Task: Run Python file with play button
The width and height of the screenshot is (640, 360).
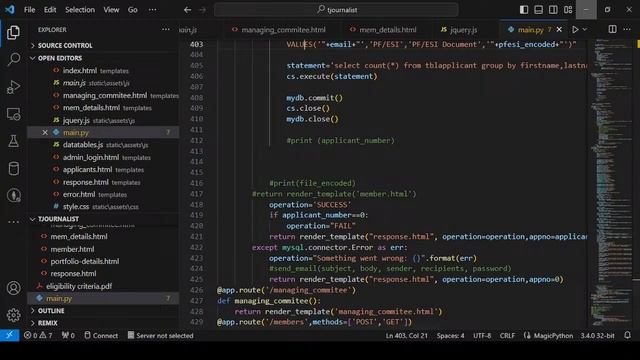Action: 575,29
